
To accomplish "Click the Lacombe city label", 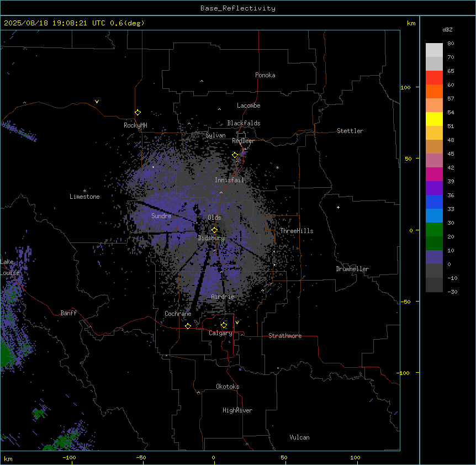I will pyautogui.click(x=248, y=105).
